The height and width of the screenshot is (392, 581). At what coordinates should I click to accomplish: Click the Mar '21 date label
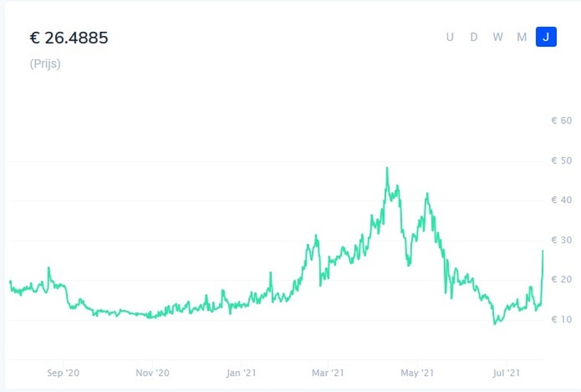point(328,373)
